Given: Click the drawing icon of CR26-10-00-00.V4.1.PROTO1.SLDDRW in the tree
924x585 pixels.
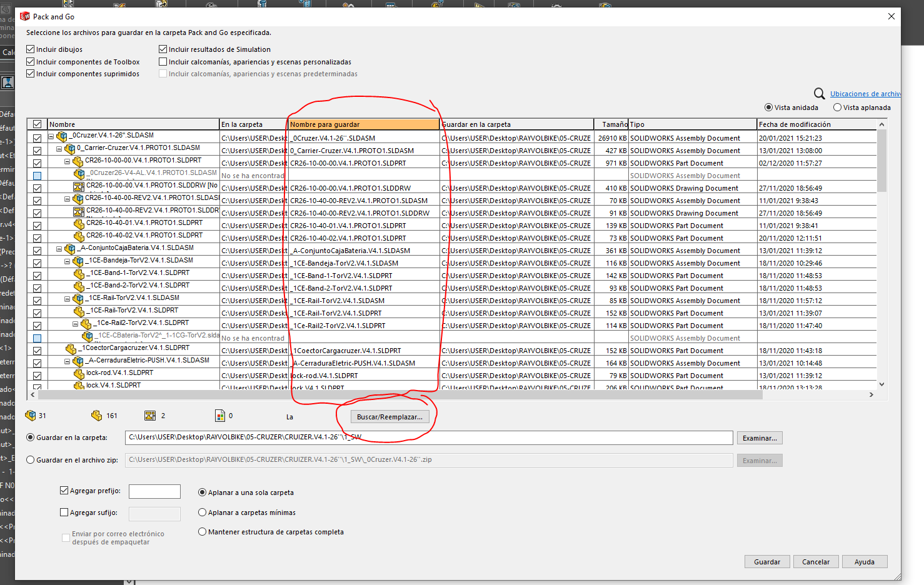Looking at the screenshot, I should tap(79, 186).
